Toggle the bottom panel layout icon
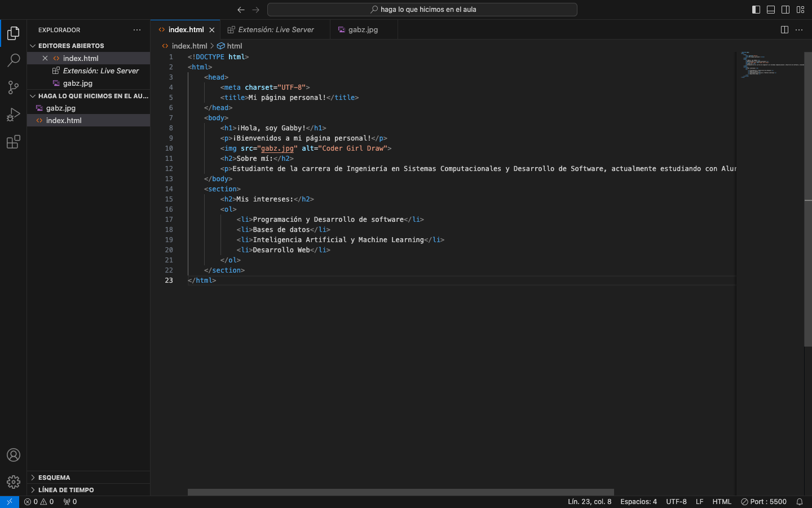Screen dimensions: 812x508 pyautogui.click(x=771, y=10)
